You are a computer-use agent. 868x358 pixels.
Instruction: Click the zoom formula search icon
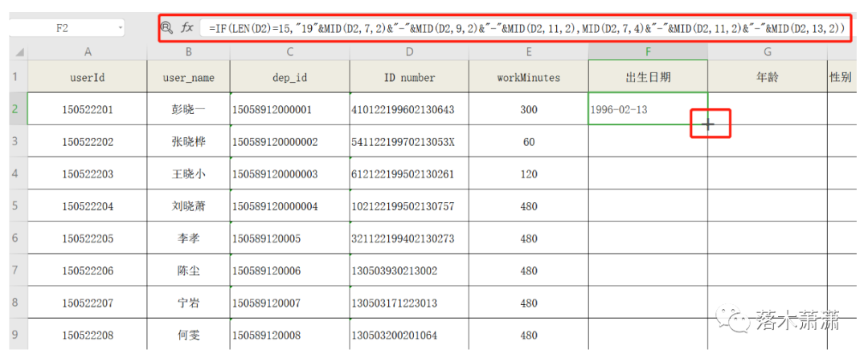click(x=166, y=26)
